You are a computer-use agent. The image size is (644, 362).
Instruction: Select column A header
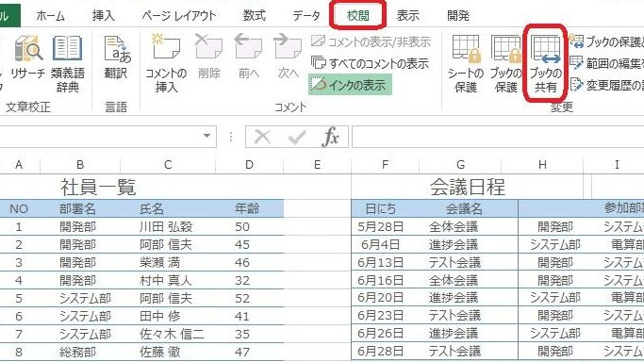pyautogui.click(x=19, y=165)
